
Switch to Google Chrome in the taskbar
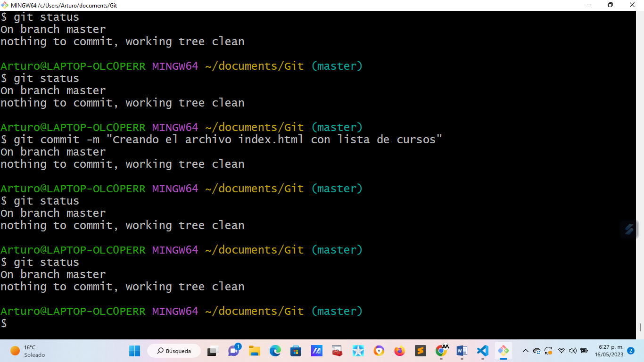pyautogui.click(x=442, y=350)
